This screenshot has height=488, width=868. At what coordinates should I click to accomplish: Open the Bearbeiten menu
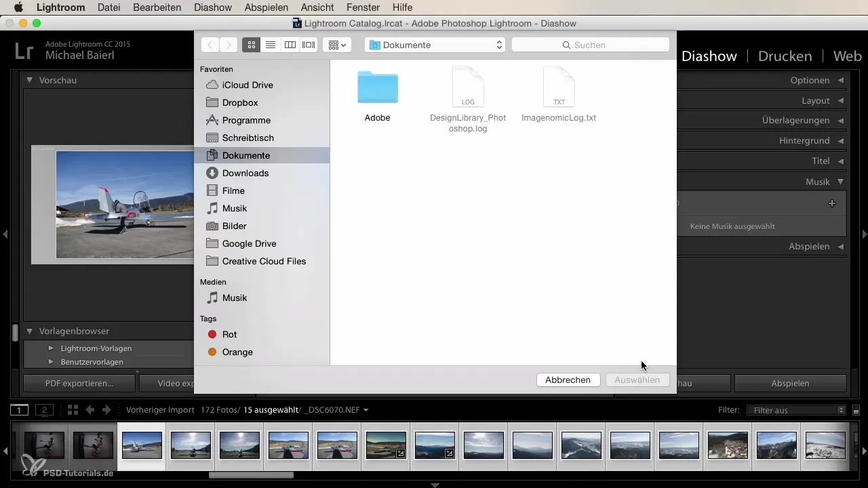157,7
